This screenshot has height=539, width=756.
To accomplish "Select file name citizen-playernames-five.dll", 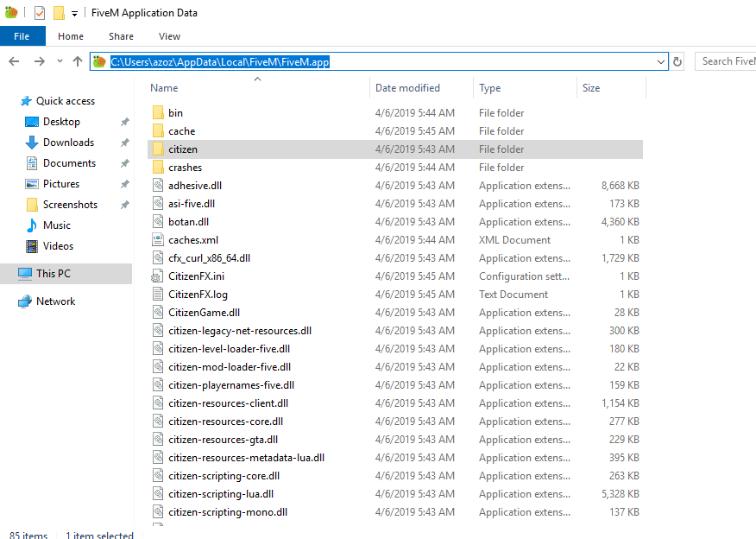I will [x=231, y=385].
